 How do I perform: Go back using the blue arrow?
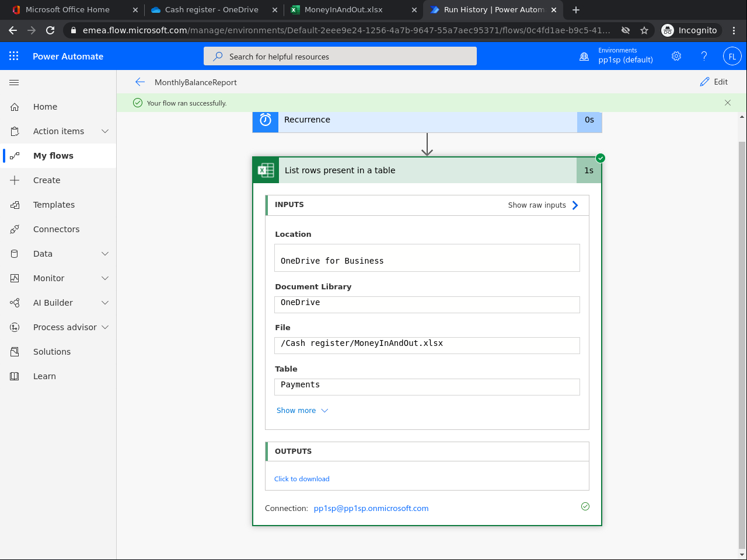click(139, 82)
